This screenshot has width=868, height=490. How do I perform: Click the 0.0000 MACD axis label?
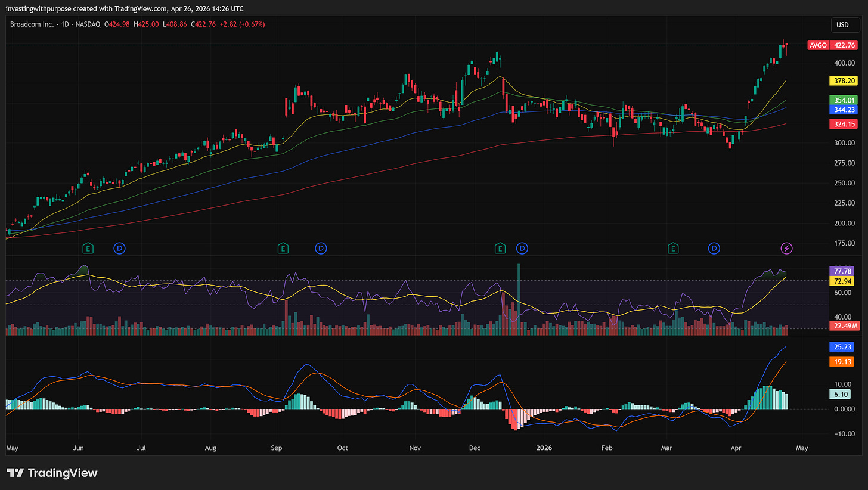click(844, 409)
